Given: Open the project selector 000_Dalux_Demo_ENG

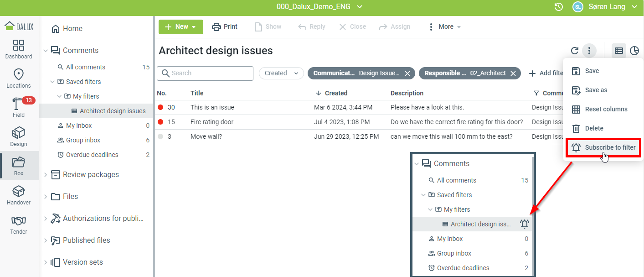Looking at the screenshot, I should click(319, 7).
